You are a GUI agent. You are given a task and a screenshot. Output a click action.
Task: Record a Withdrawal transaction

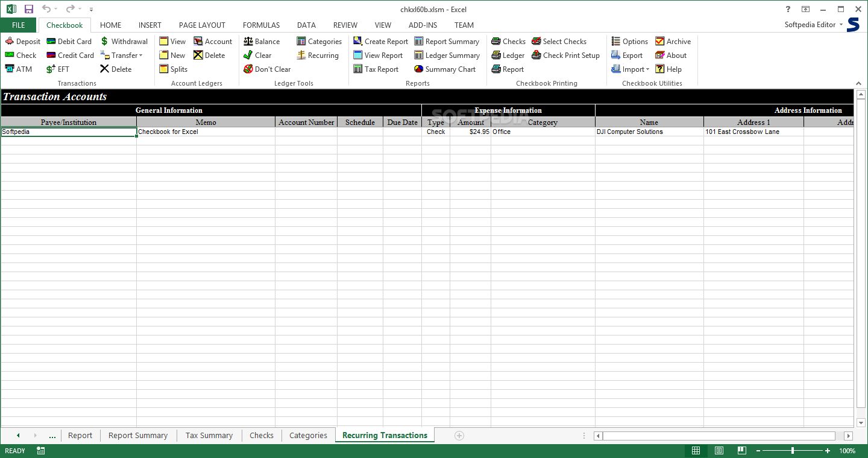pos(124,42)
